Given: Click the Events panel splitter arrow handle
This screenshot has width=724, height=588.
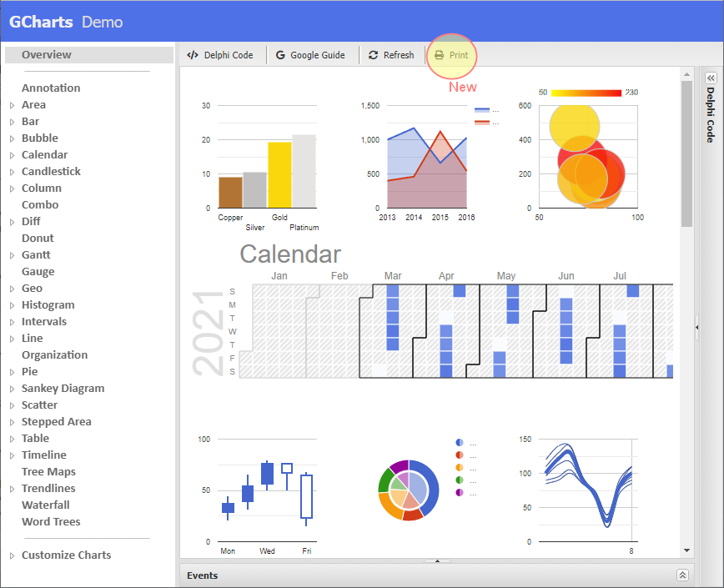Looking at the screenshot, I should [x=437, y=560].
